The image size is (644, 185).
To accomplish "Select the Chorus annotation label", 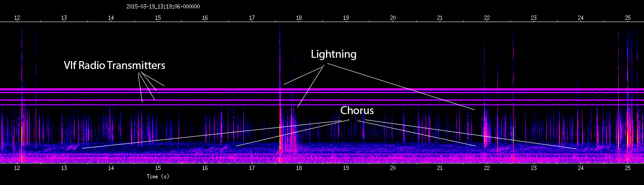I will (357, 111).
